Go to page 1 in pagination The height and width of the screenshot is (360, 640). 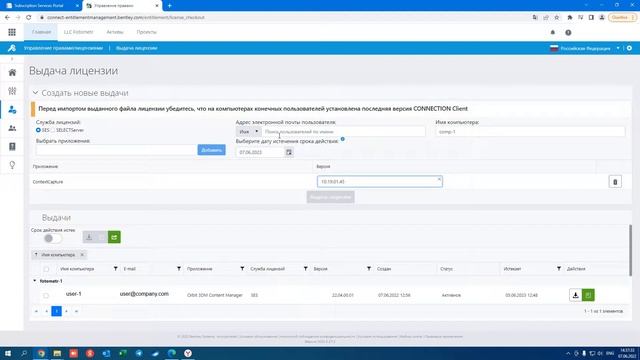(57, 311)
